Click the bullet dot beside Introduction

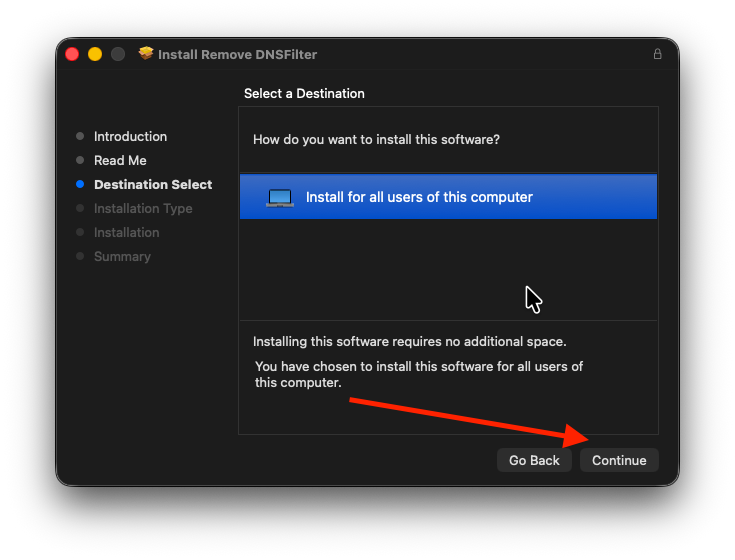80,136
